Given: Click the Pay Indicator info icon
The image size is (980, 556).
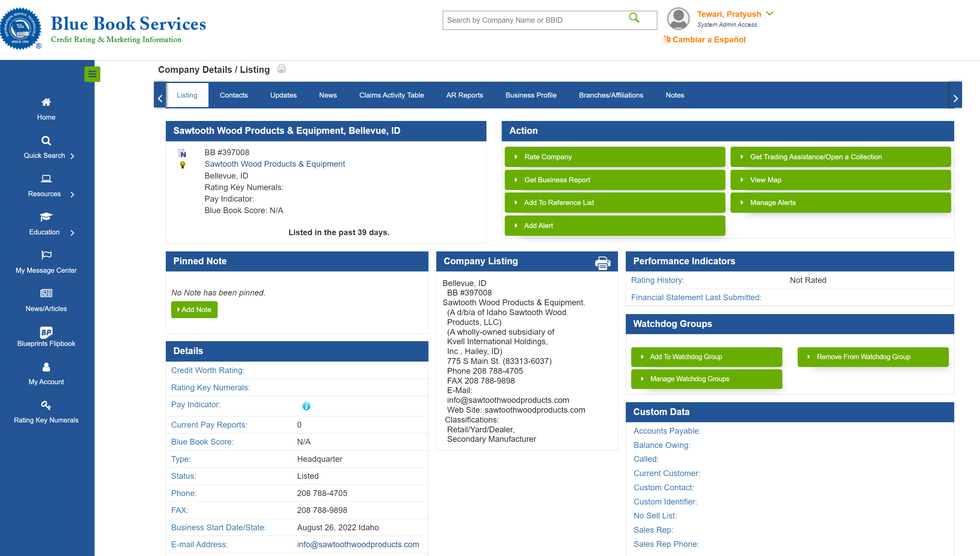Looking at the screenshot, I should [x=306, y=406].
